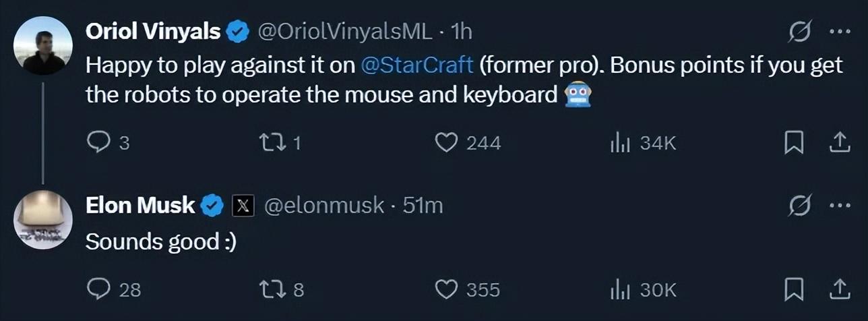Open Grok icon on Elon's reply

click(x=800, y=206)
